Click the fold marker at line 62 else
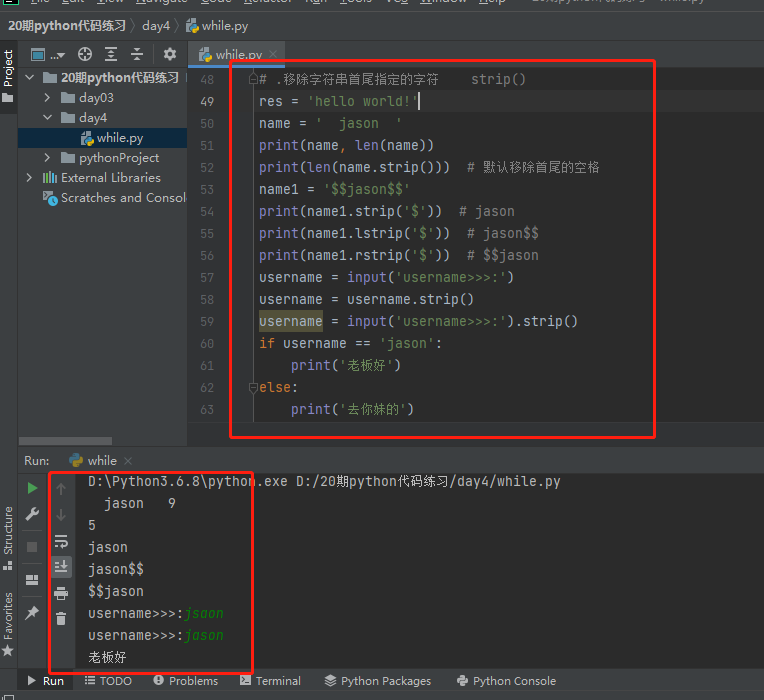This screenshot has width=764, height=700. pos(253,388)
